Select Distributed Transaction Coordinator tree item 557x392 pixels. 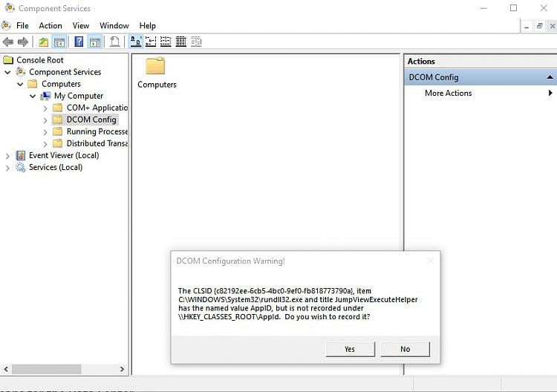97,143
